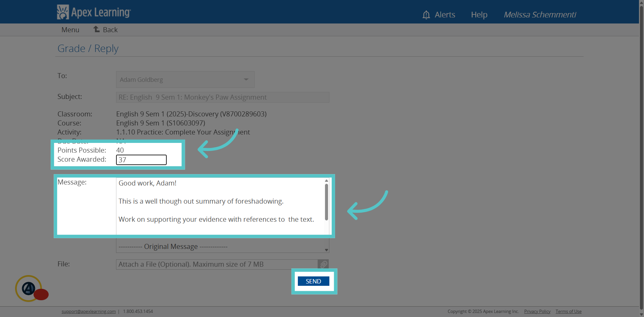Click the Subject field
Image resolution: width=644 pixels, height=317 pixels.
click(x=223, y=97)
